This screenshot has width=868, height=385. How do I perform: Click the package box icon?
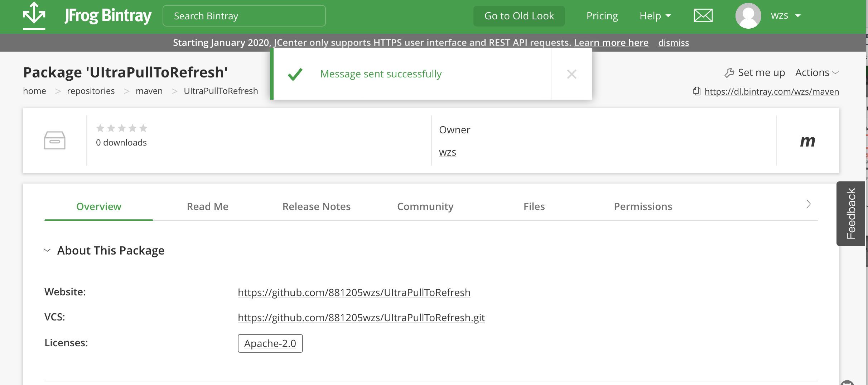click(x=54, y=140)
